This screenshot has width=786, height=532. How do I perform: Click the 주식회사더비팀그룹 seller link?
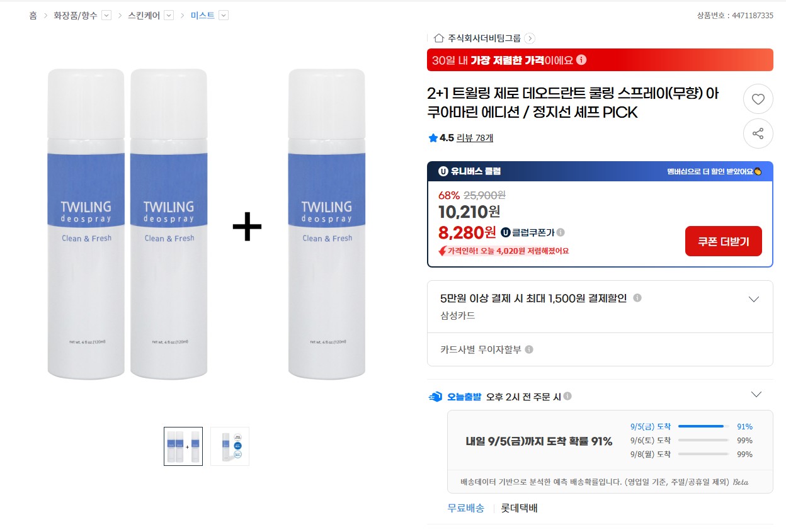tap(484, 38)
